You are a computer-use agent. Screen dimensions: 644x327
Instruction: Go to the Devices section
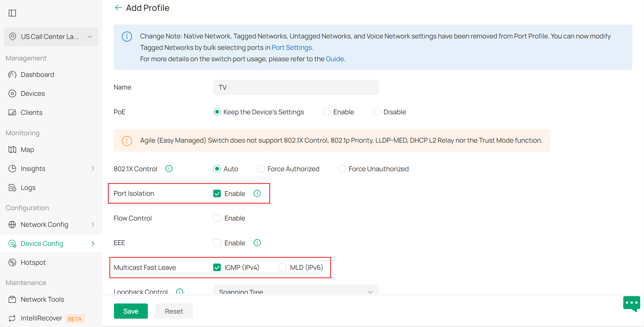[33, 93]
